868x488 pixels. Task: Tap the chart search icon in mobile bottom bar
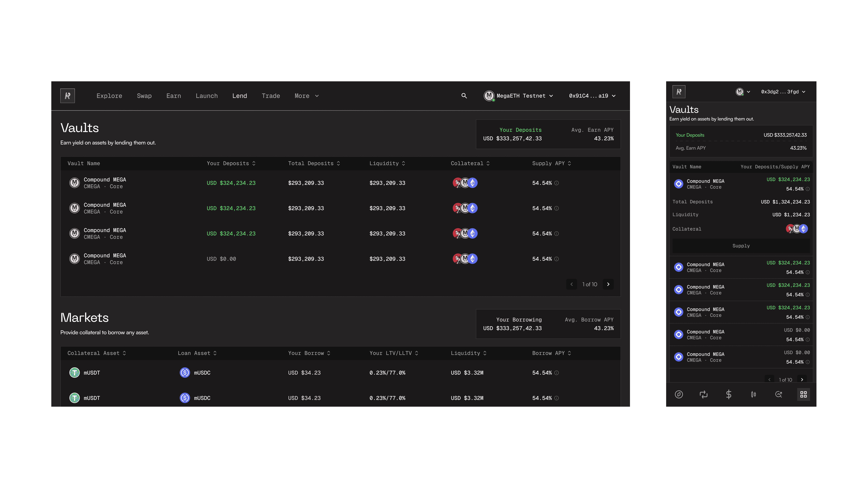tap(778, 394)
